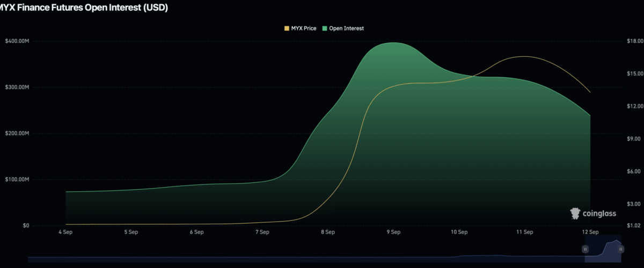Image resolution: width=644 pixels, height=268 pixels.
Task: Click the 4 Sep date label
Action: pyautogui.click(x=65, y=233)
